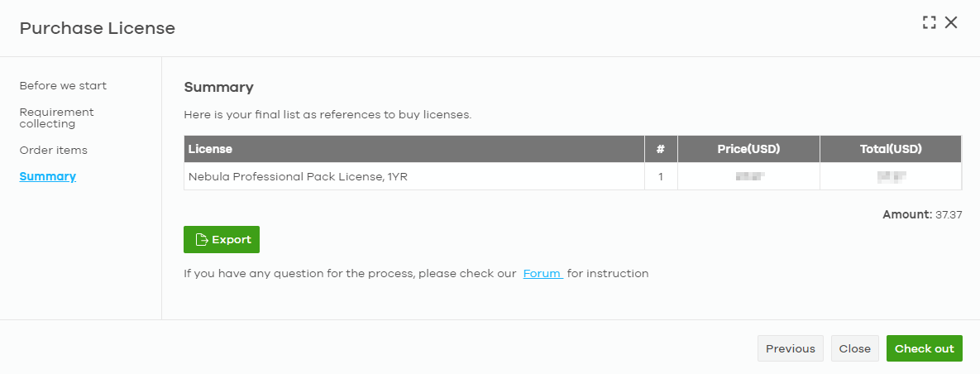Click the Price(USD) column header
Viewport: 980px width, 374px height.
click(748, 149)
